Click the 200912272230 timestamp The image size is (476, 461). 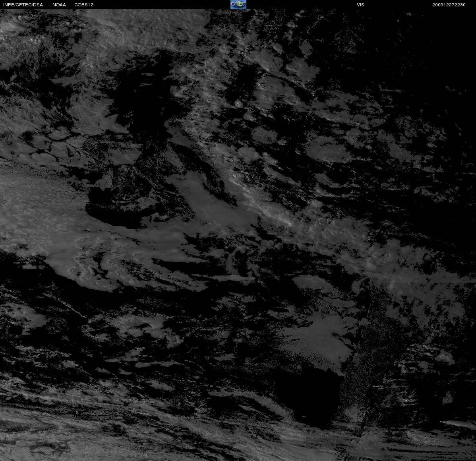tap(449, 5)
